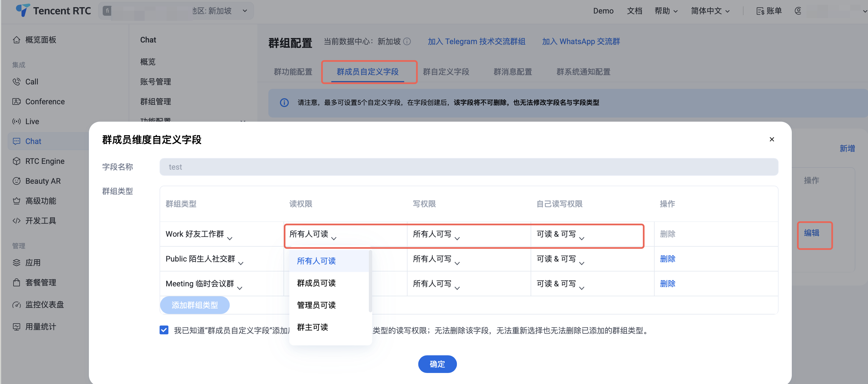This screenshot has width=868, height=384.
Task: Open the 概览面板 home icon
Action: click(17, 40)
